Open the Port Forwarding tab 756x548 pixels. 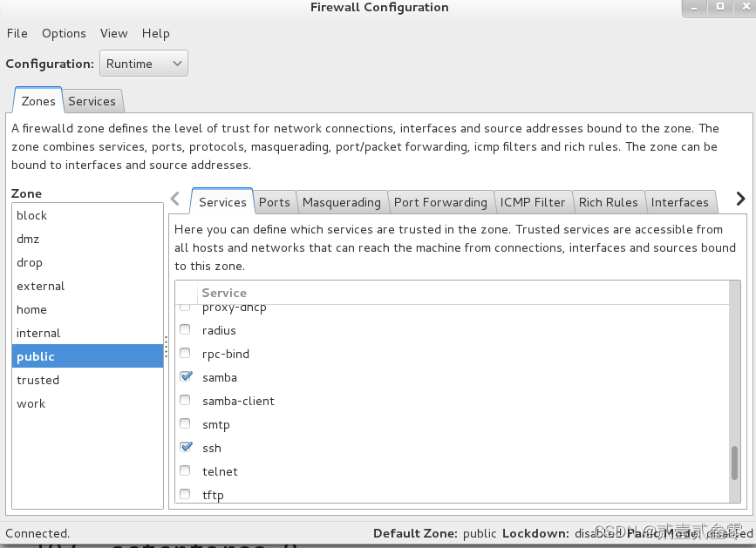point(440,201)
